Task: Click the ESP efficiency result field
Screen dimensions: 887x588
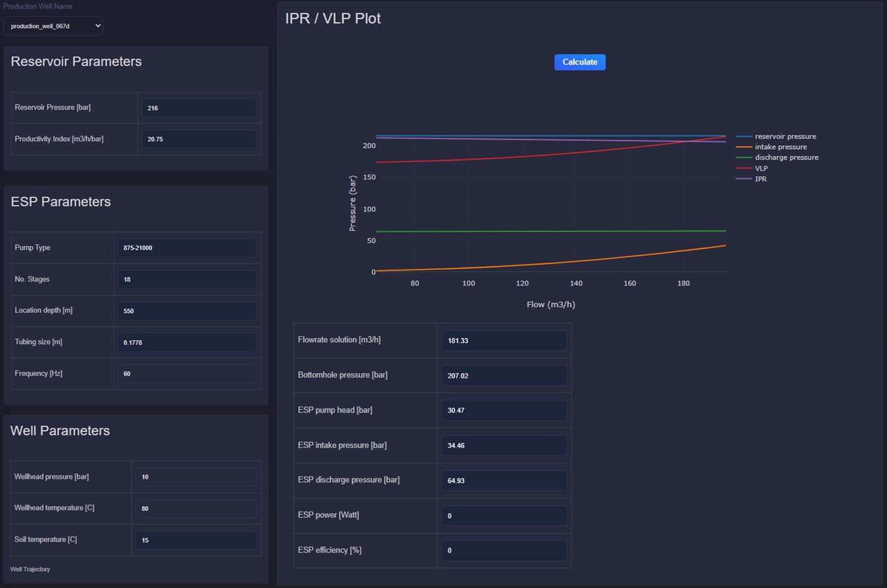Action: tap(504, 550)
